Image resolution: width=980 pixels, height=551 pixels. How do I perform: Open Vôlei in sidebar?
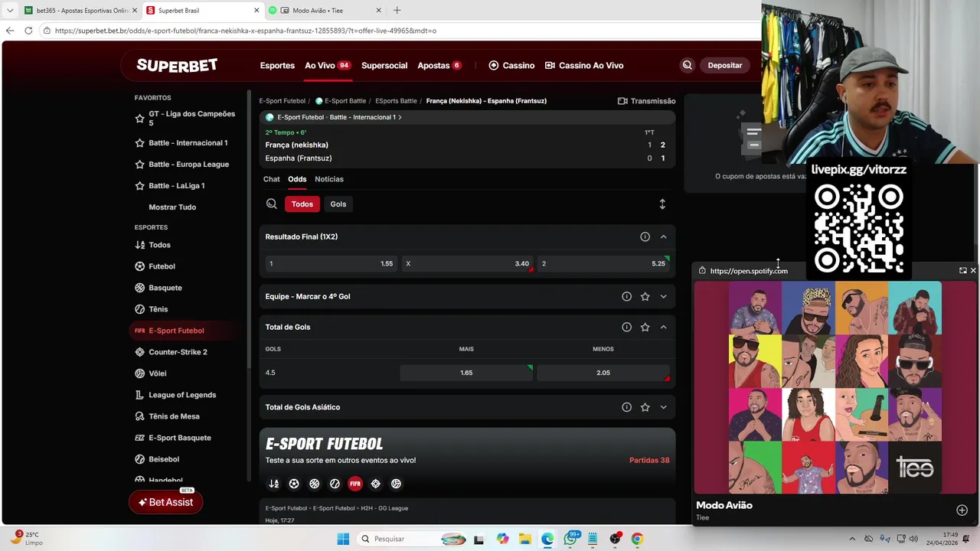click(157, 373)
